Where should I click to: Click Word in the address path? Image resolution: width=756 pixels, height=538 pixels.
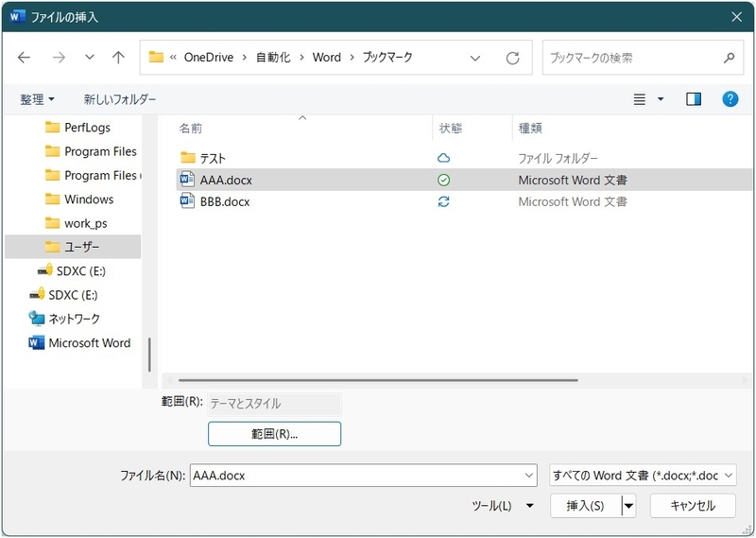point(326,58)
